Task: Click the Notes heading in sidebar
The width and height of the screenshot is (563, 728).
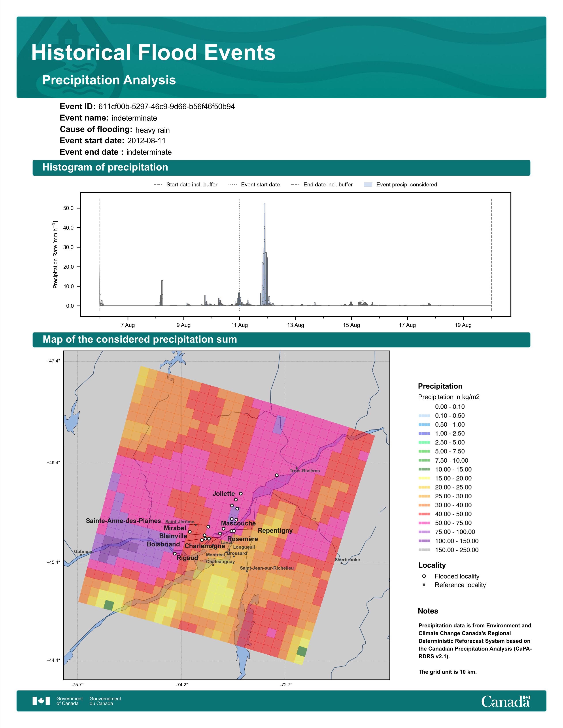Action: click(x=428, y=611)
